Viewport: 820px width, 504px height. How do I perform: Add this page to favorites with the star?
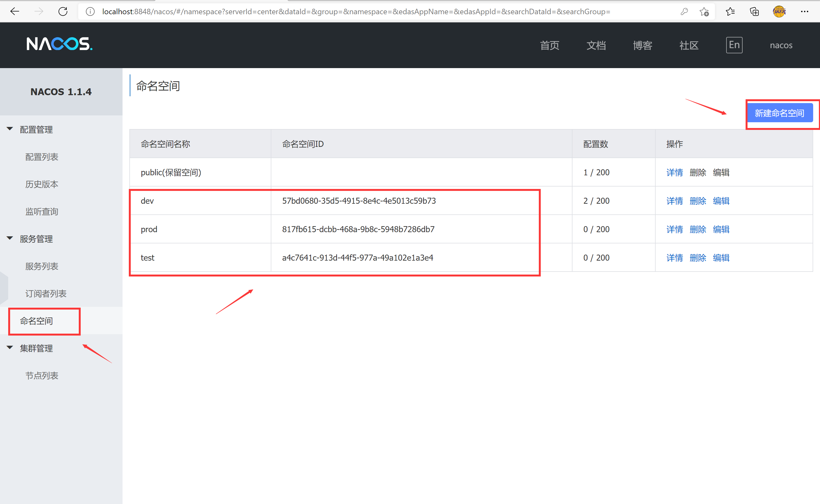[704, 11]
